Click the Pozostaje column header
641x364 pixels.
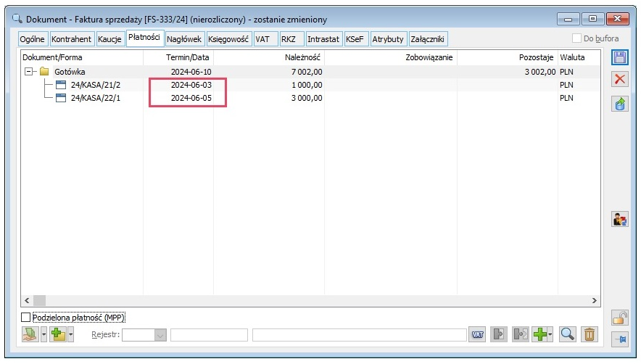coord(508,57)
